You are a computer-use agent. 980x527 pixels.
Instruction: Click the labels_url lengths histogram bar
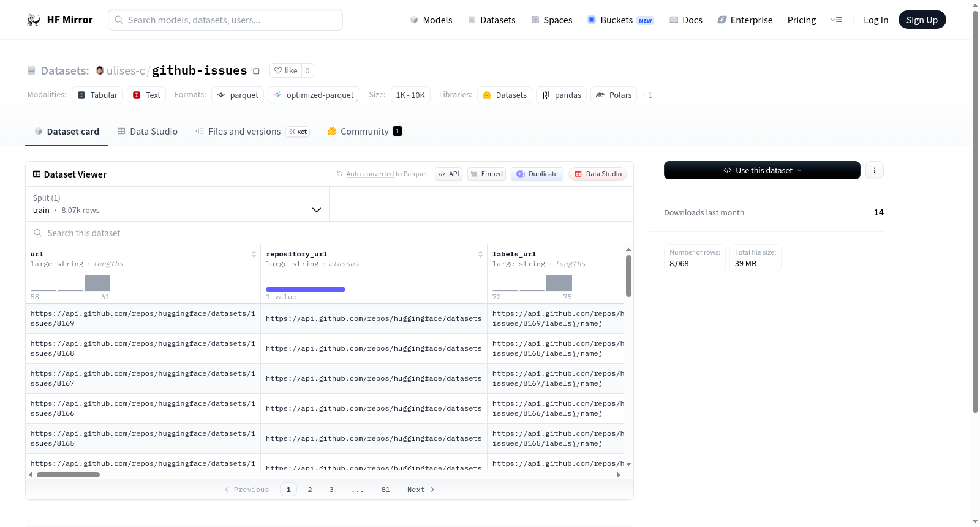click(559, 283)
